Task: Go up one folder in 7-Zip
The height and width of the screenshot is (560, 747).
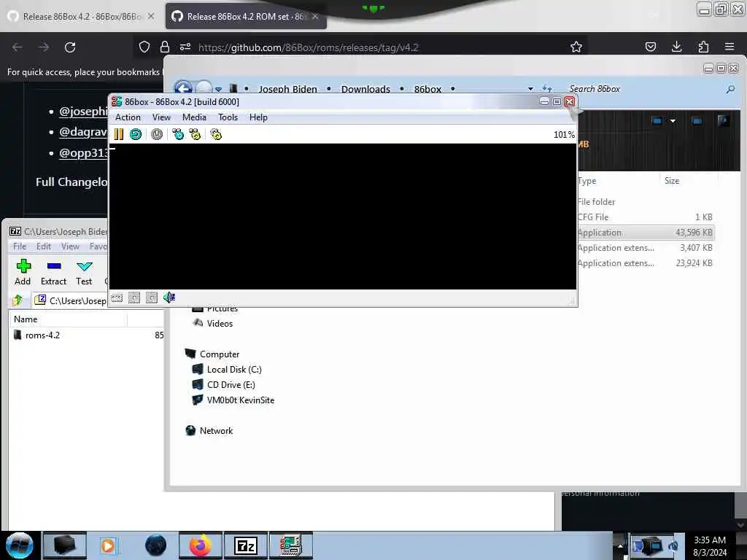Action: [18, 300]
